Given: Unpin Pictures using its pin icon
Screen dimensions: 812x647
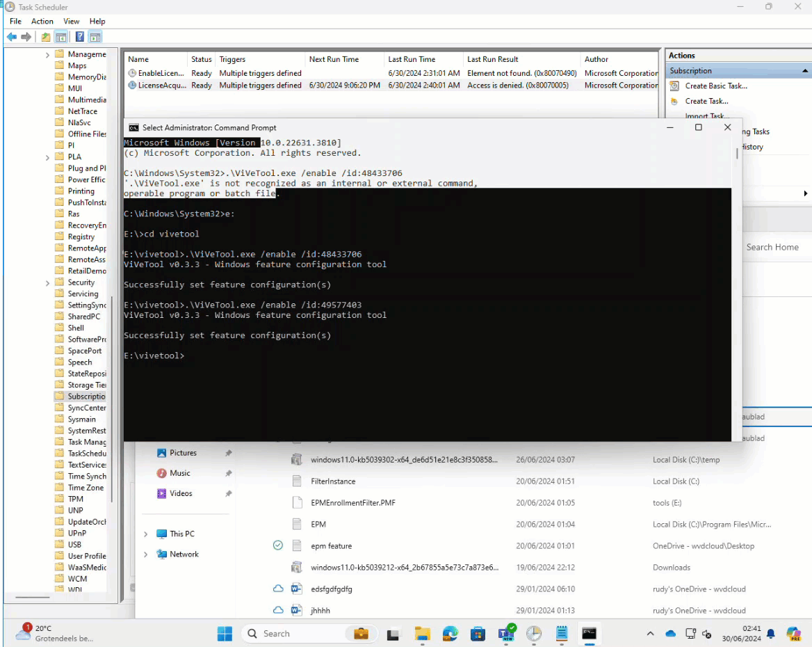Looking at the screenshot, I should 228,453.
